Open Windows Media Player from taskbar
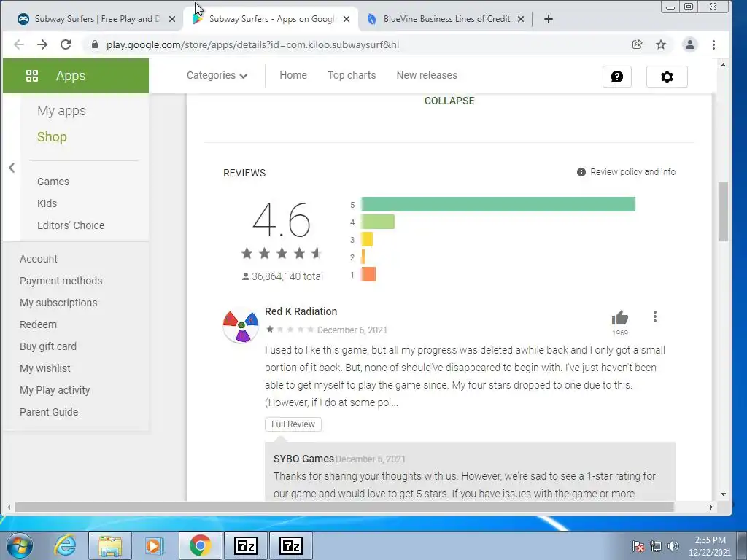The height and width of the screenshot is (560, 747). 155,545
